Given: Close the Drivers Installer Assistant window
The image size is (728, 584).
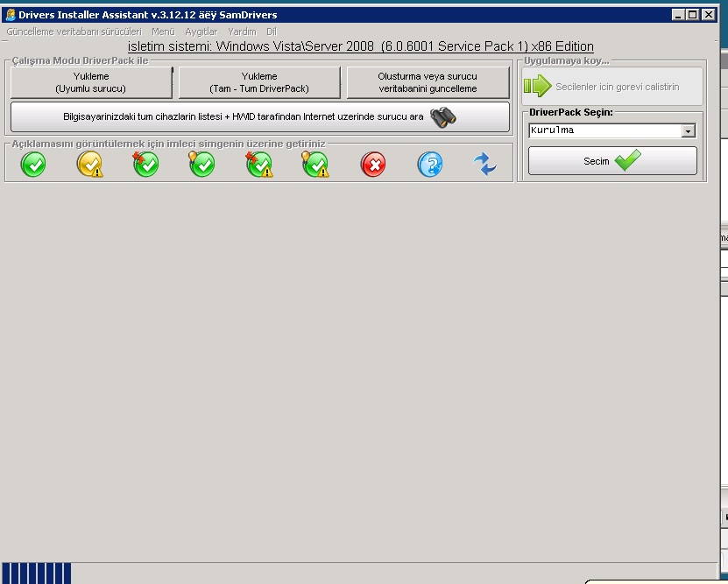Looking at the screenshot, I should tap(709, 15).
